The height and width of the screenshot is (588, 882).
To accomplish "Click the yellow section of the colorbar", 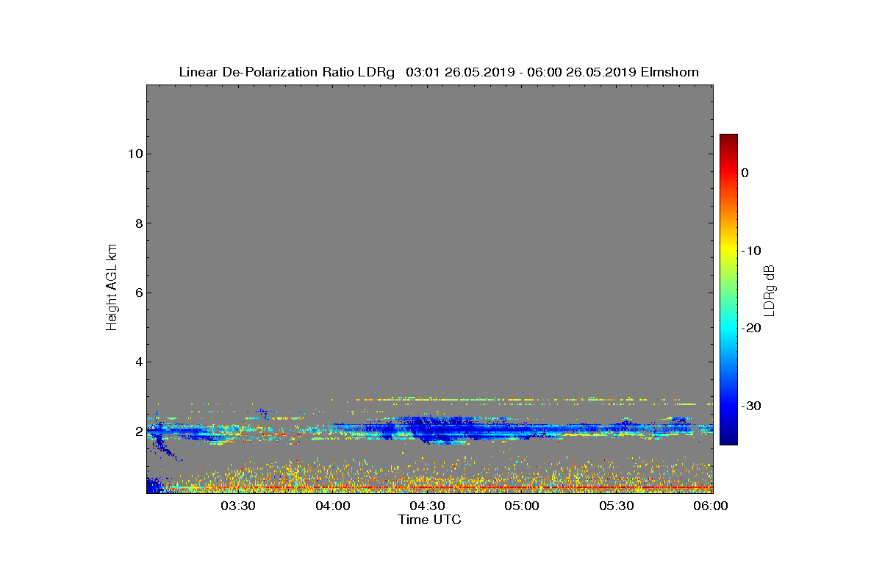I will pyautogui.click(x=728, y=250).
